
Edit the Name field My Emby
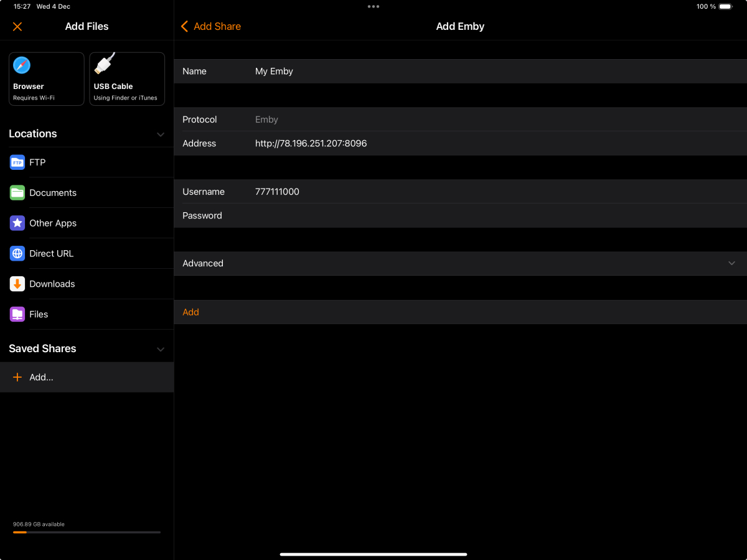(461, 72)
